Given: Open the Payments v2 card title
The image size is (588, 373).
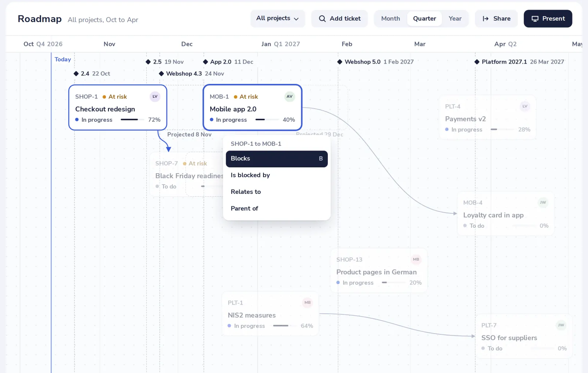Looking at the screenshot, I should 465,119.
